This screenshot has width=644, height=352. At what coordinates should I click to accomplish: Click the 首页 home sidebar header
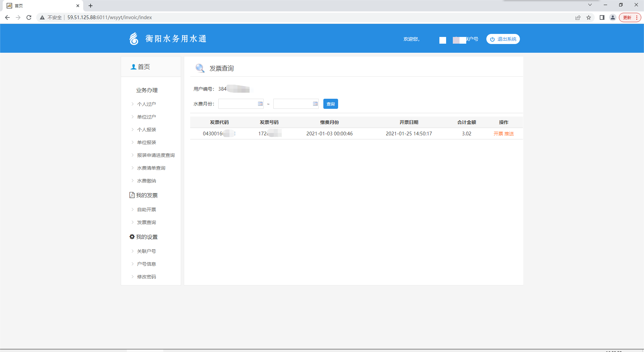[x=141, y=67]
